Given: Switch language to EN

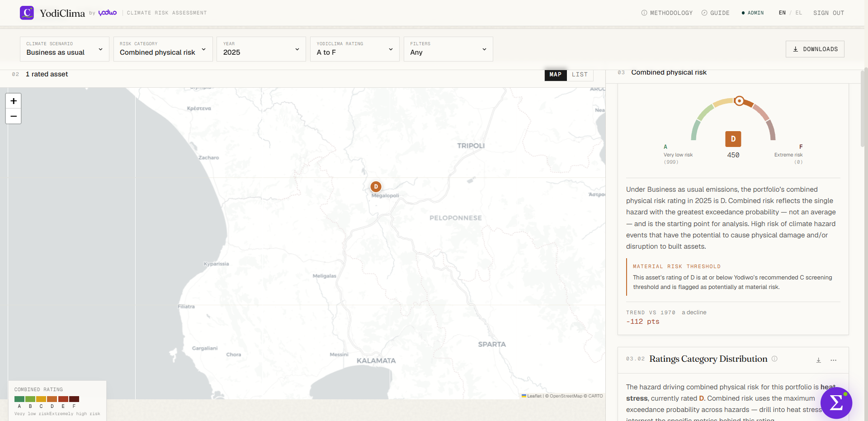Looking at the screenshot, I should pyautogui.click(x=782, y=13).
